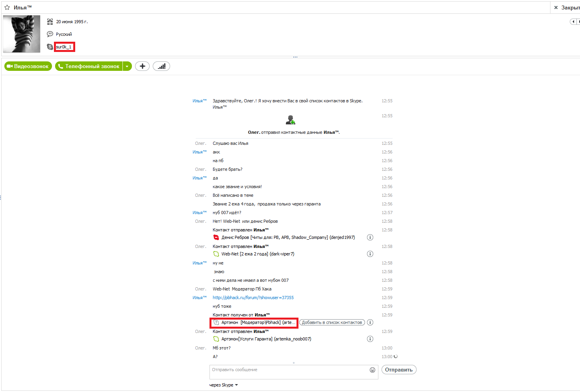
Task: Click the contact's profile picture
Action: point(22,34)
